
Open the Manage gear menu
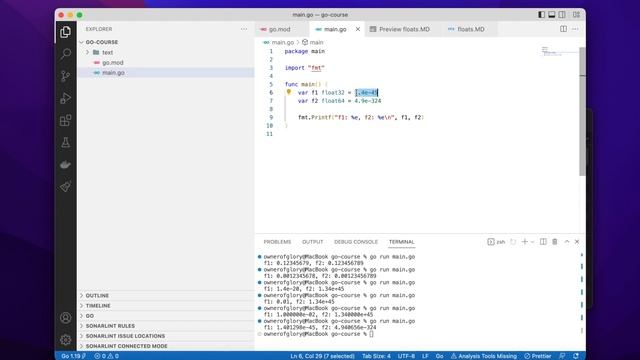65,340
